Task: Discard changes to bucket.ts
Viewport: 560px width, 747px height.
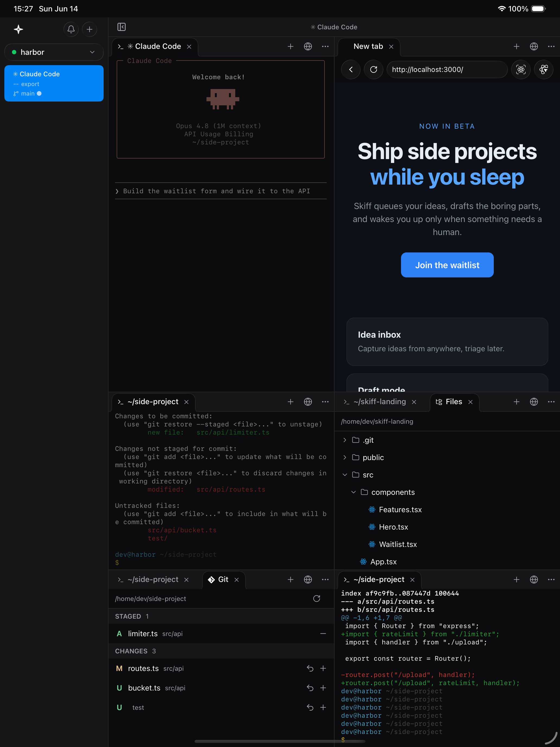Action: click(310, 688)
